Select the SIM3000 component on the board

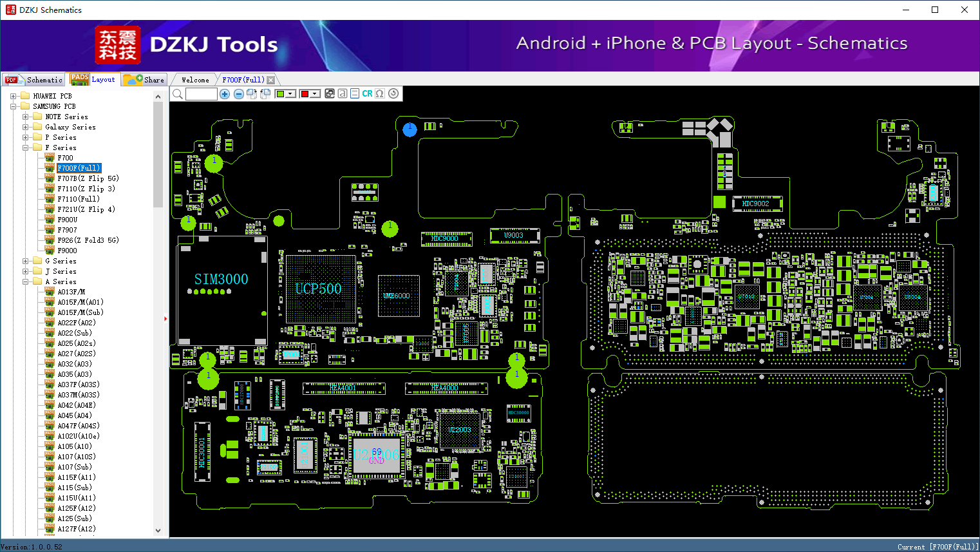click(x=222, y=290)
